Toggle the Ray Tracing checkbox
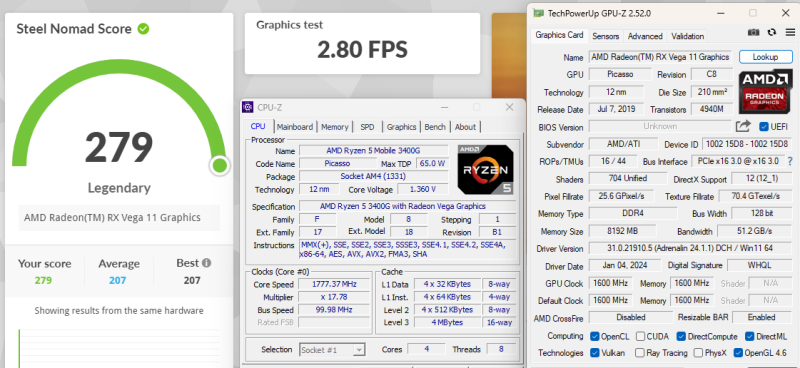Screen dimensions: 800x368 pyautogui.click(x=639, y=353)
